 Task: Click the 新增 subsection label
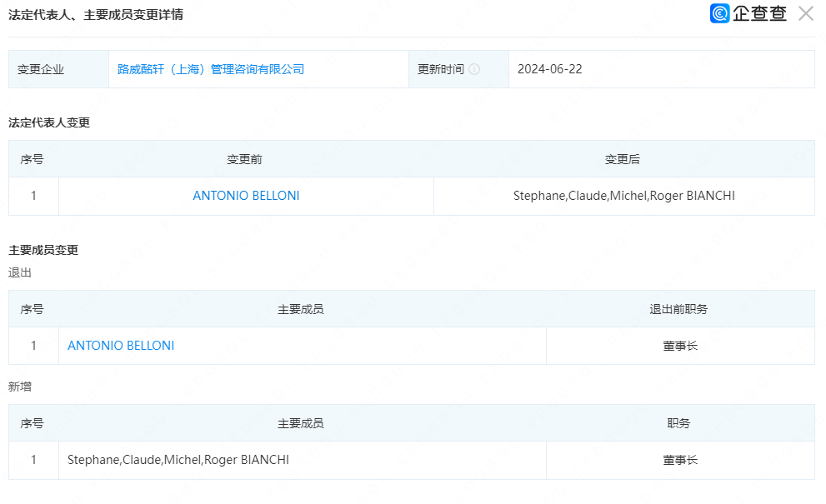pos(20,387)
